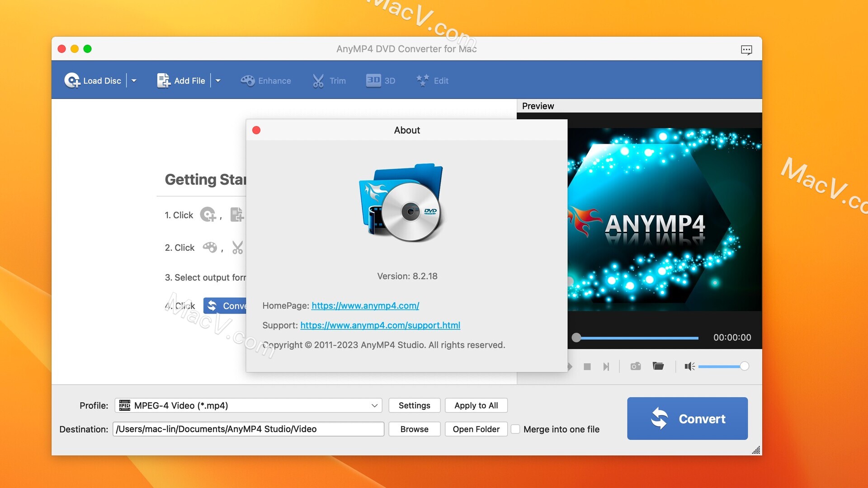Click the green zoom window button
Viewport: 868px width, 488px height.
click(88, 49)
